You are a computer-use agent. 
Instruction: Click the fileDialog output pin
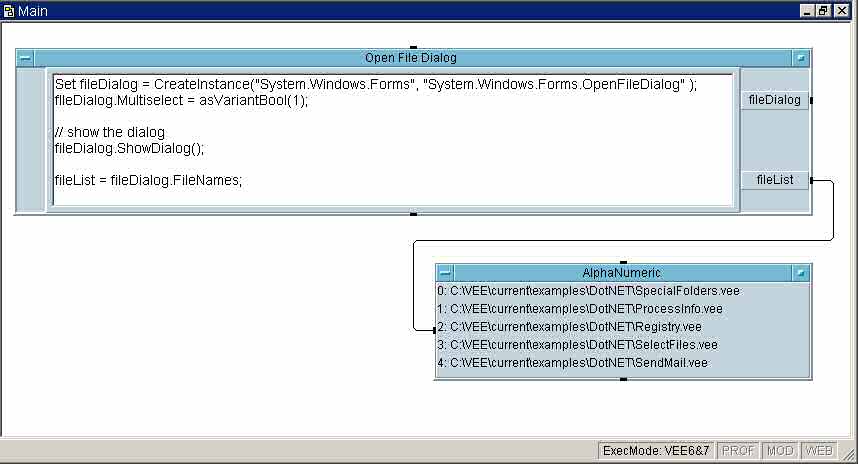tap(811, 100)
